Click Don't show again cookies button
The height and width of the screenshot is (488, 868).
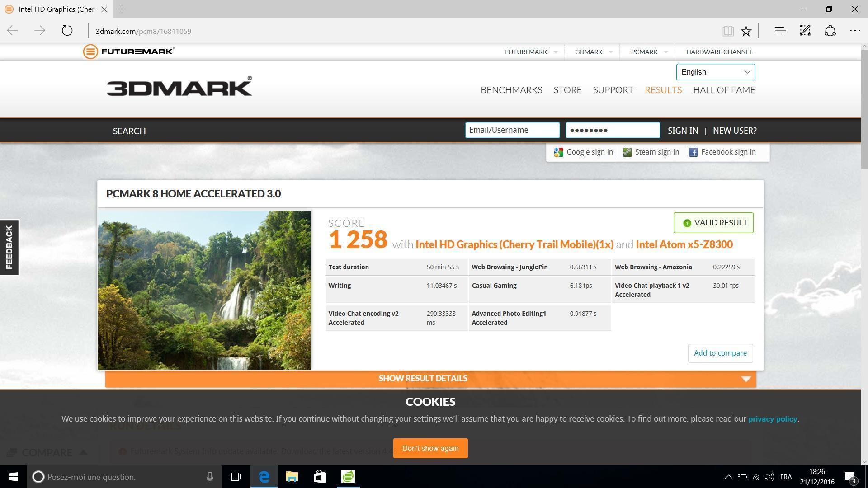[x=430, y=448]
